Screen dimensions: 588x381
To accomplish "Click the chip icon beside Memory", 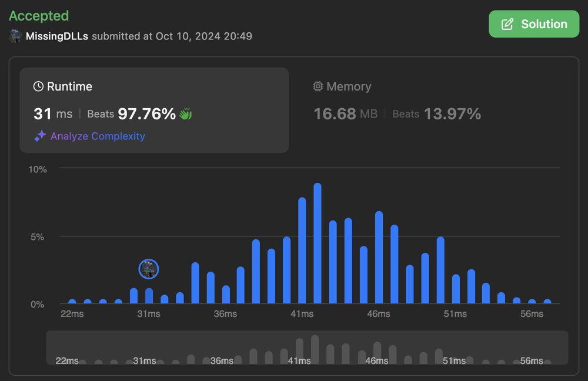I will point(318,86).
